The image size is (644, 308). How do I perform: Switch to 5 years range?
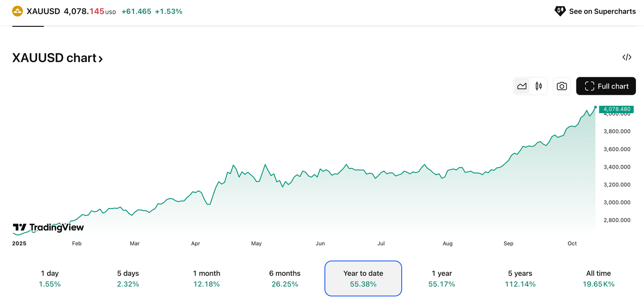(x=520, y=278)
